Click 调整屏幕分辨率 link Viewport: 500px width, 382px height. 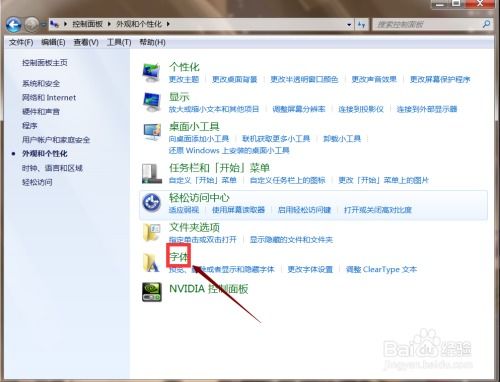299,109
